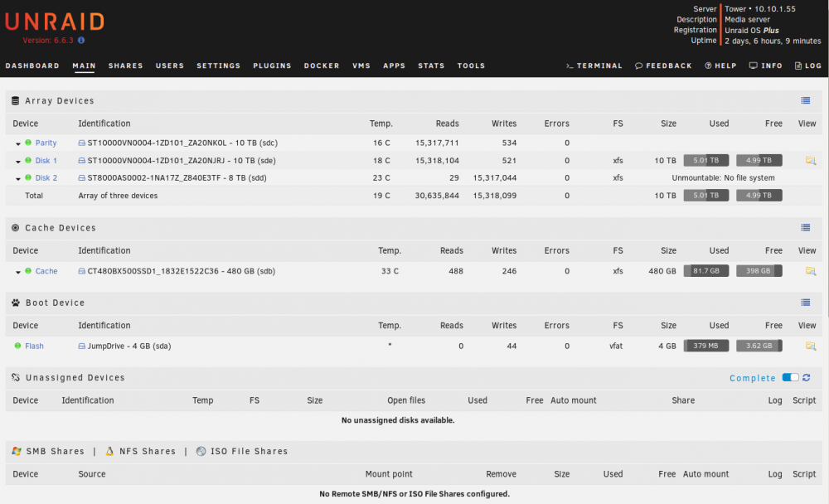Image resolution: width=829 pixels, height=504 pixels.
Task: Open the system Log
Action: coord(808,65)
